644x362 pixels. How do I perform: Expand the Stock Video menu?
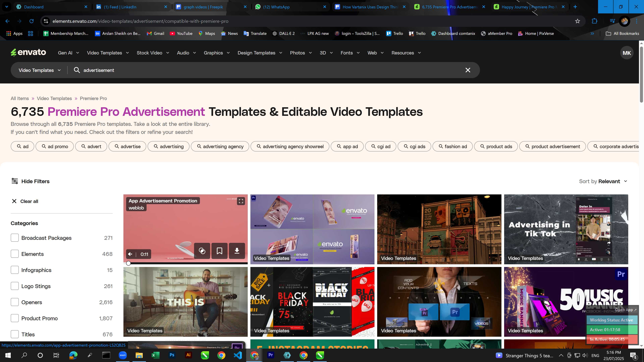pos(153,53)
